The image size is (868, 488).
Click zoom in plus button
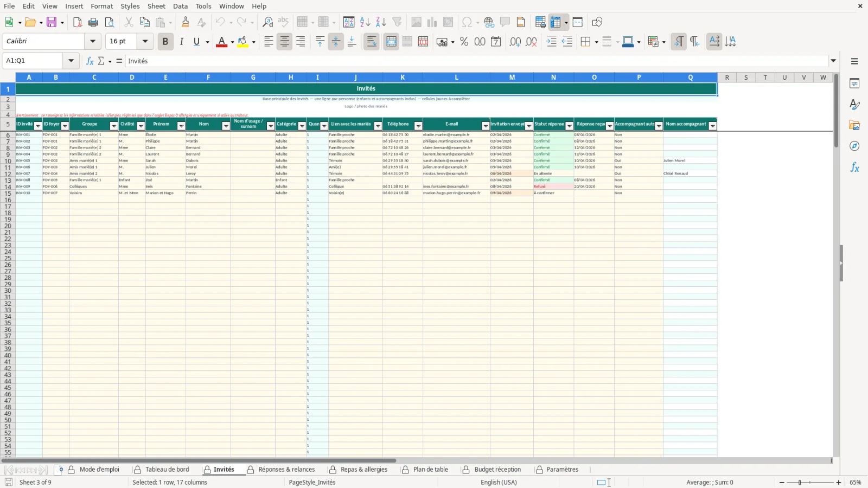point(839,483)
